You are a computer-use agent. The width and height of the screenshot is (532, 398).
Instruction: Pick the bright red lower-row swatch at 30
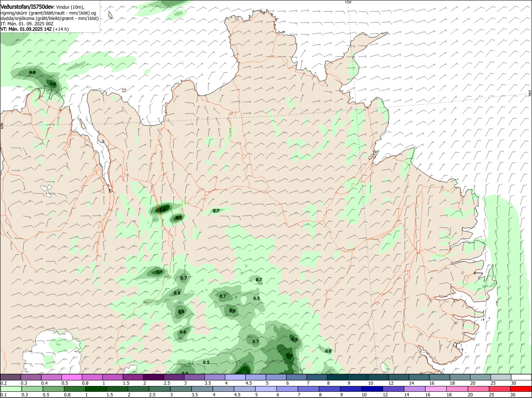[521, 389]
